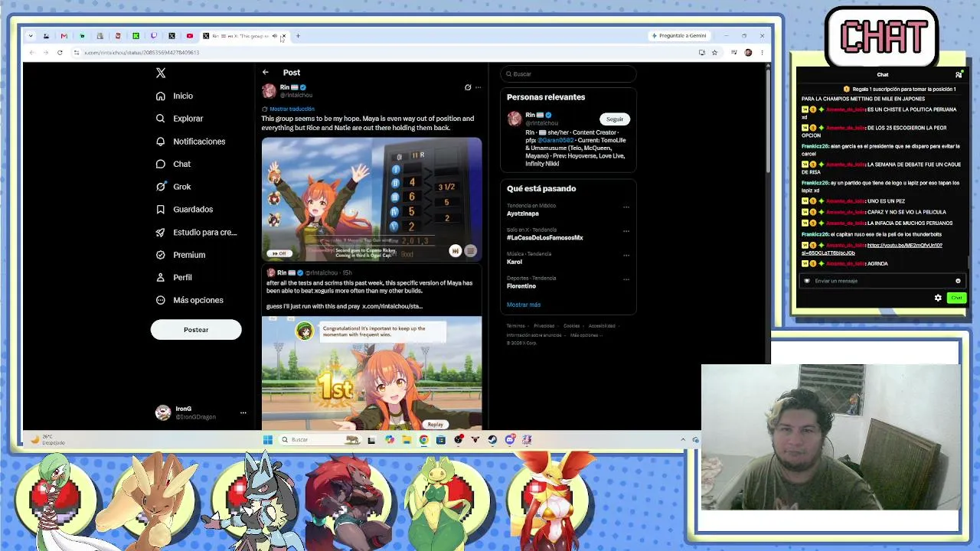Click Replay on the quoted post video
Viewport: 980px width, 551px height.
[436, 424]
